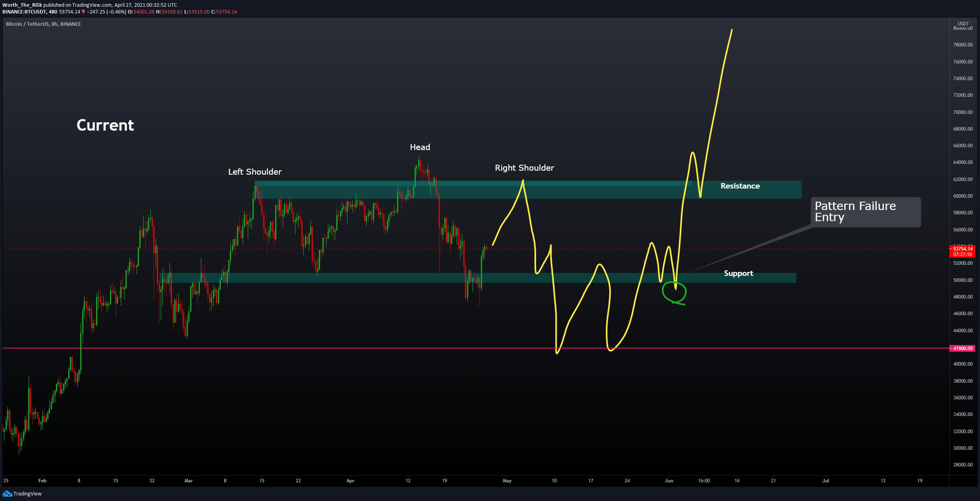Viewport: 980px width, 501px height.
Task: Click the 60000.00 price axis label
Action: (963, 196)
